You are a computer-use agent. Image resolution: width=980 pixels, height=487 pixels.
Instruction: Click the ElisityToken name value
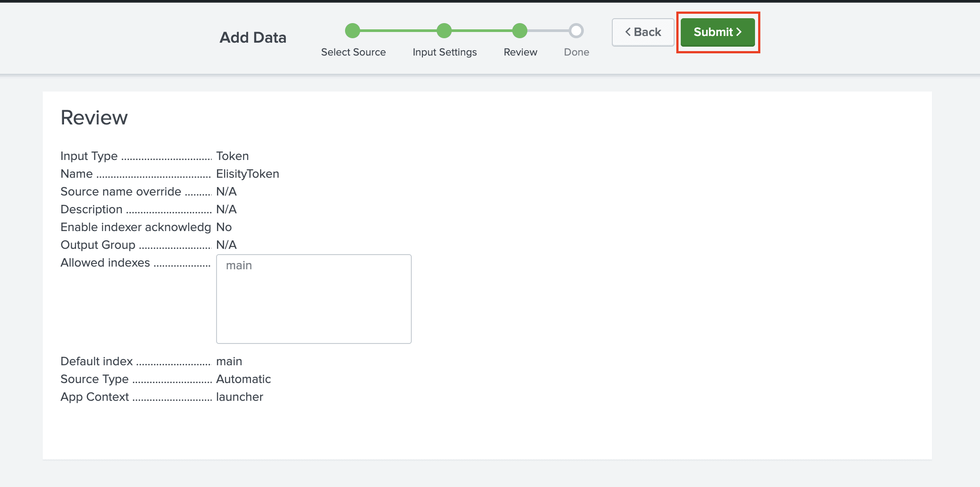pos(247,174)
